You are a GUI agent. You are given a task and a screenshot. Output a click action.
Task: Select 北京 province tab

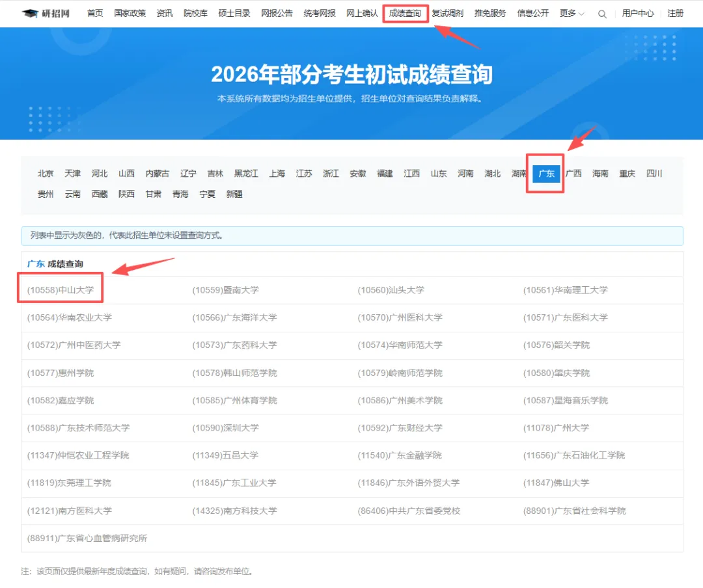46,174
